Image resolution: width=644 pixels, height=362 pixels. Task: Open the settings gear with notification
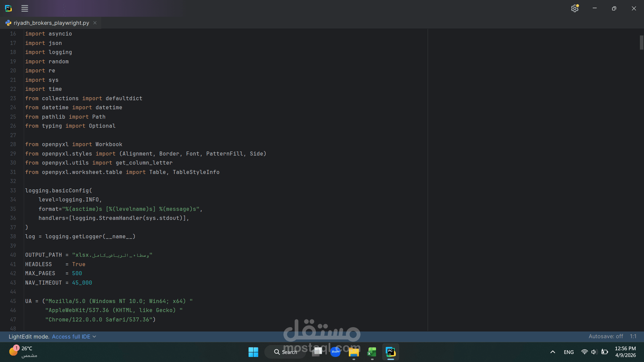(575, 8)
